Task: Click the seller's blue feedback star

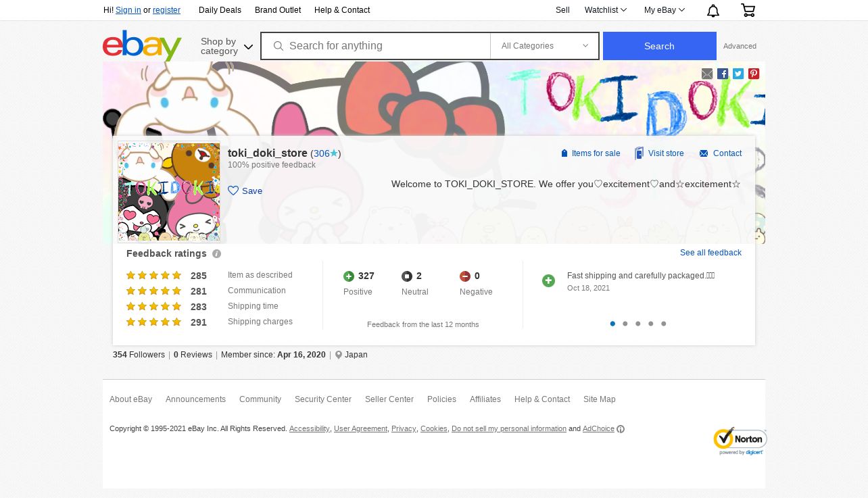Action: [x=334, y=153]
